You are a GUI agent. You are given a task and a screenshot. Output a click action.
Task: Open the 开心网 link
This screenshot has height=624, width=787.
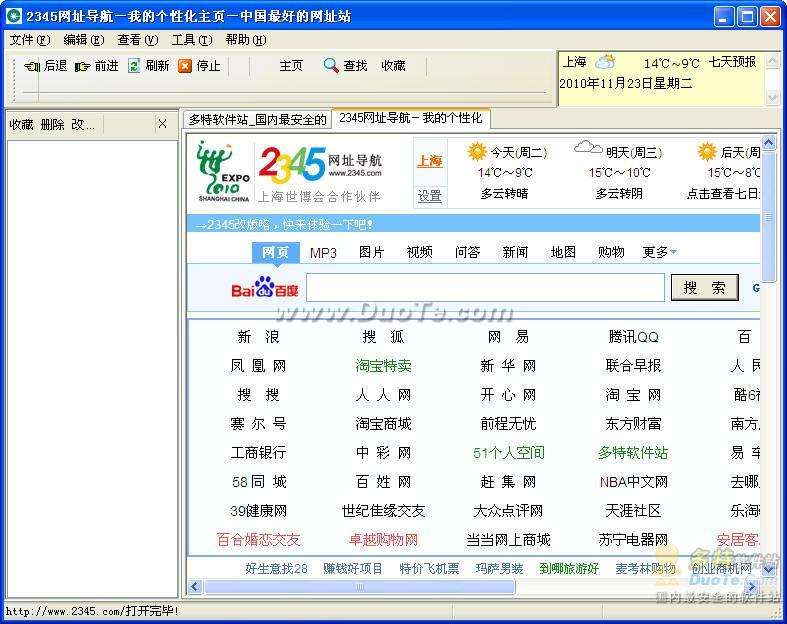pos(508,395)
